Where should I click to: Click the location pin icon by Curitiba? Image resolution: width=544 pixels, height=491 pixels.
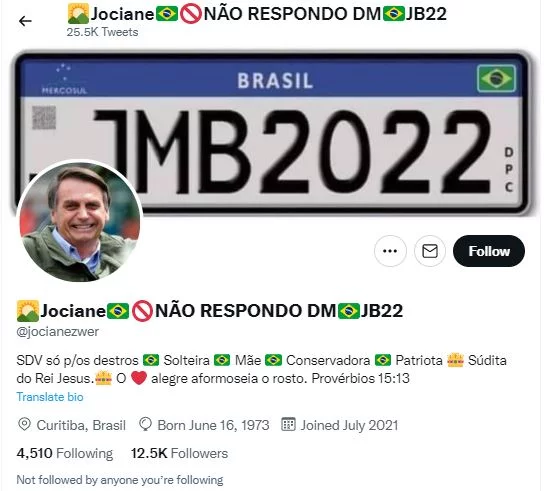click(24, 425)
